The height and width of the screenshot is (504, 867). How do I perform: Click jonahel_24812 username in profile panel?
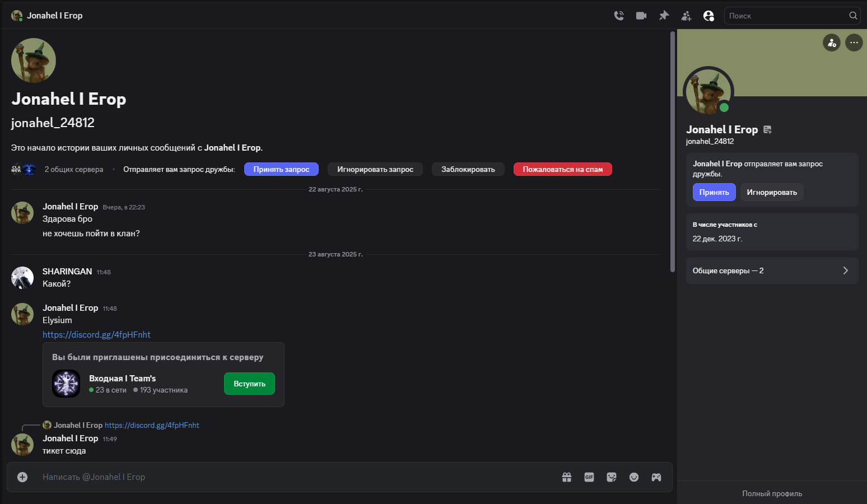tap(710, 141)
